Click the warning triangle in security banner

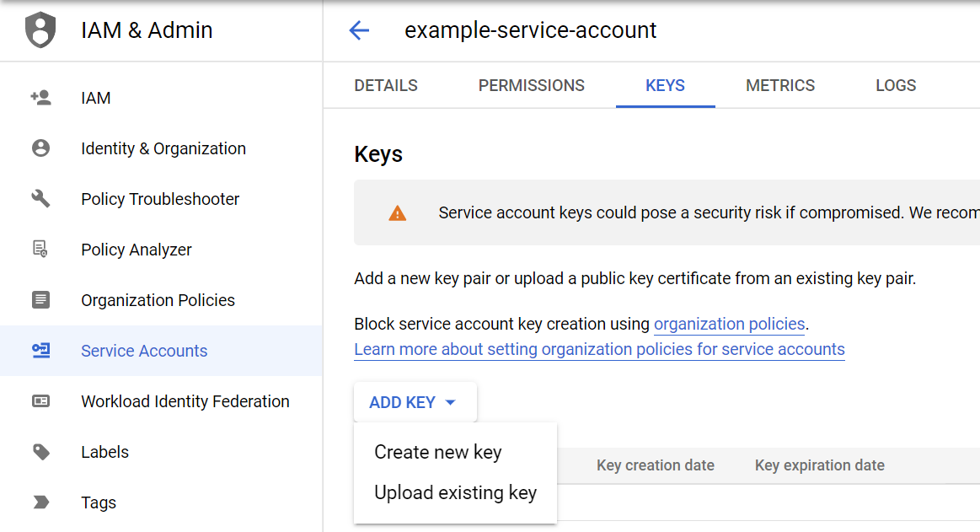[x=397, y=212]
